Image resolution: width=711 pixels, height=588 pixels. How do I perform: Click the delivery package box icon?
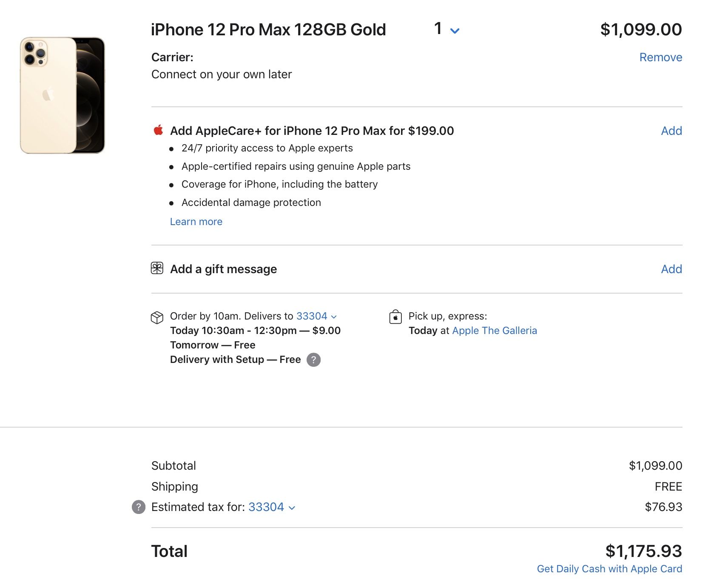click(157, 317)
